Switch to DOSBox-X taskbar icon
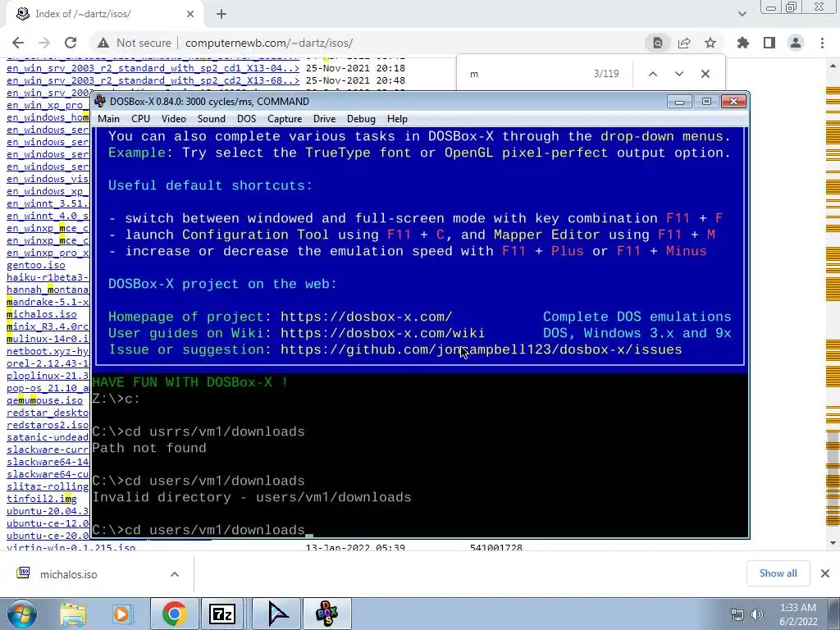Viewport: 840px width, 630px height. coord(327,614)
